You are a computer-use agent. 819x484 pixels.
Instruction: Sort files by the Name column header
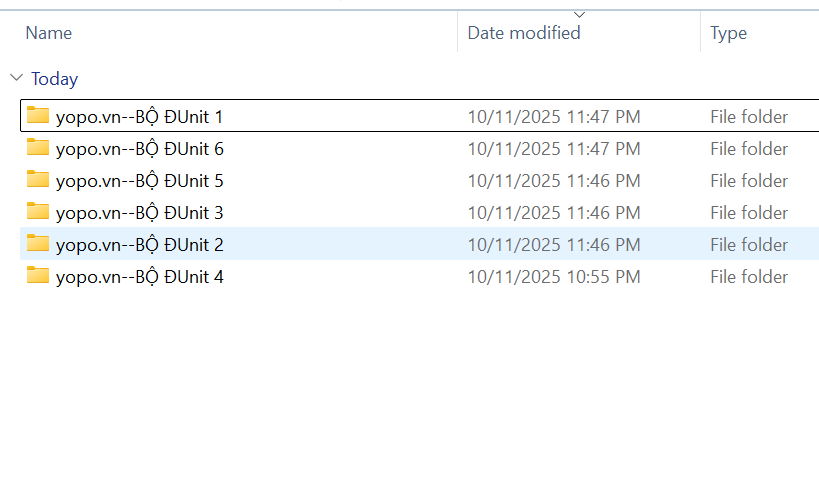coord(49,33)
